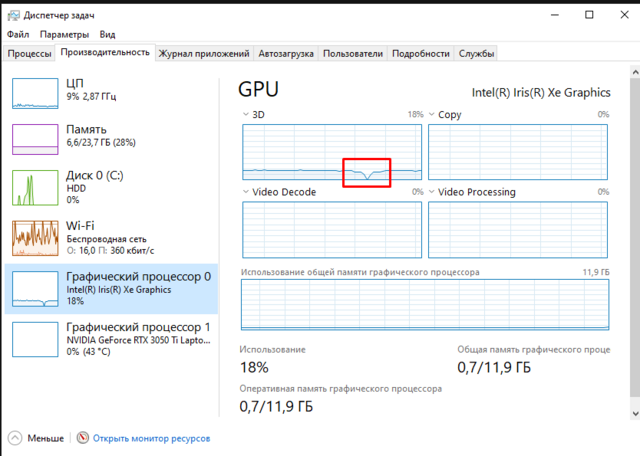Open the Copy graph engine dropdown
Image resolution: width=640 pixels, height=456 pixels.
(x=432, y=115)
